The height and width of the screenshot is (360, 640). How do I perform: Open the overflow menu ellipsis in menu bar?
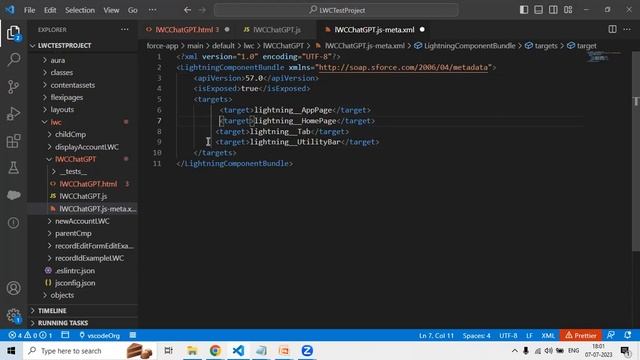tap(152, 10)
